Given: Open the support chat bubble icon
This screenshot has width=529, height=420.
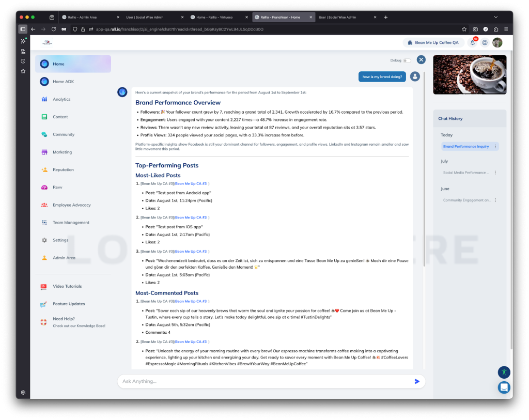Looking at the screenshot, I should (504, 387).
